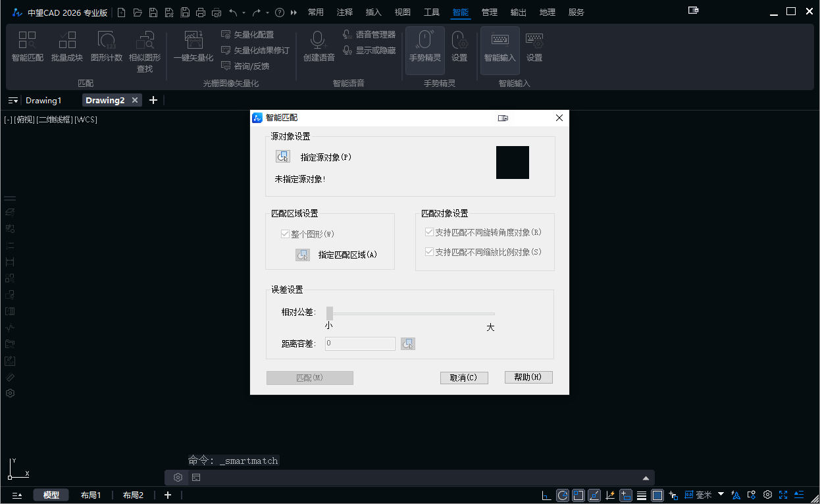
Task: Click the Help question mark icon
Action: click(x=280, y=12)
